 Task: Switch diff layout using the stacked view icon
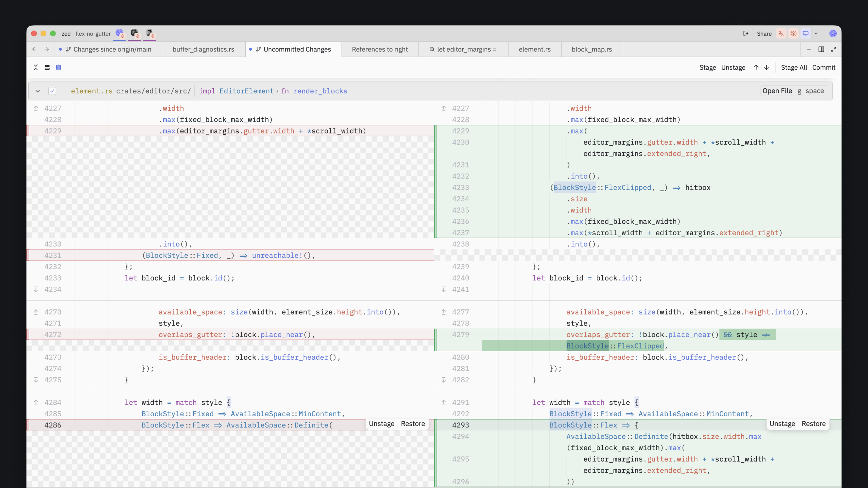coord(47,67)
